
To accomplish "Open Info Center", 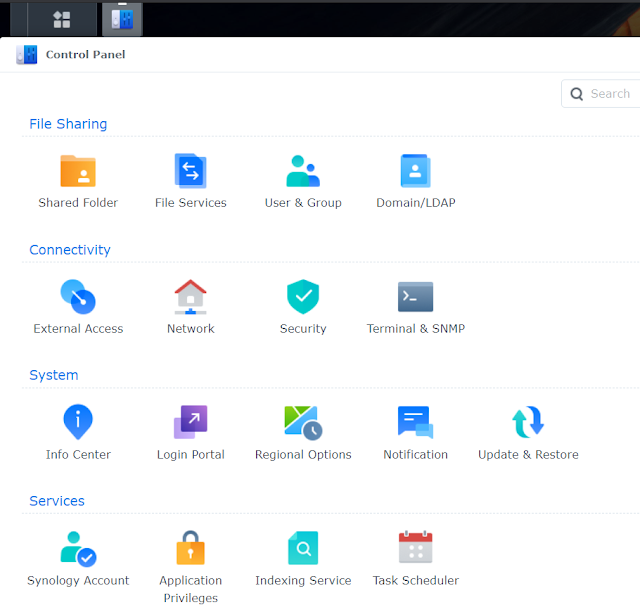I will click(78, 433).
